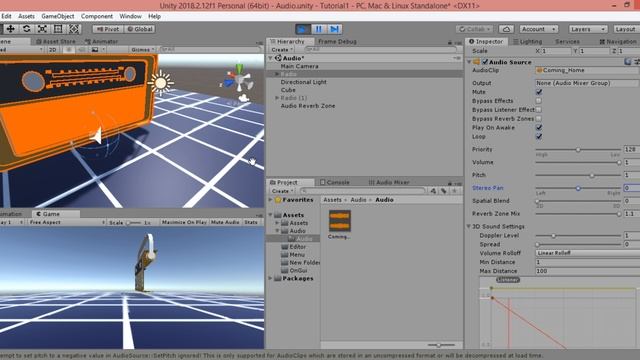The image size is (640, 360).
Task: Open the Window menu
Action: coord(131,16)
